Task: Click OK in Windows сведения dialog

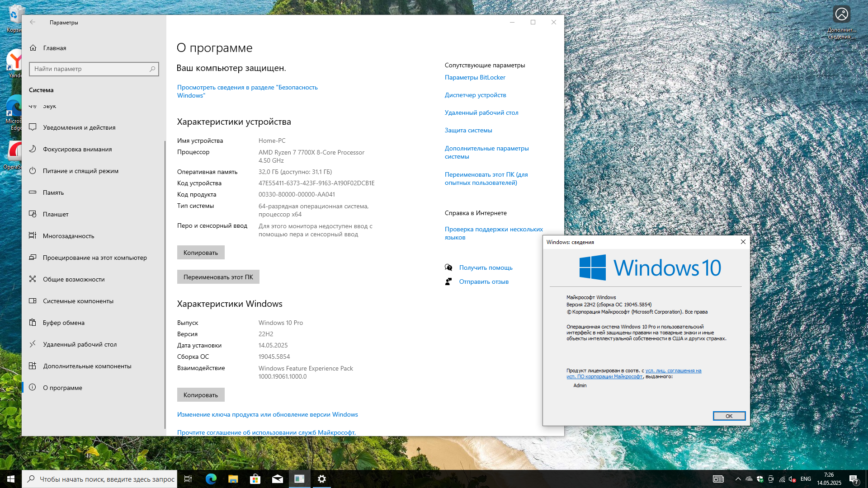Action: coord(729,416)
